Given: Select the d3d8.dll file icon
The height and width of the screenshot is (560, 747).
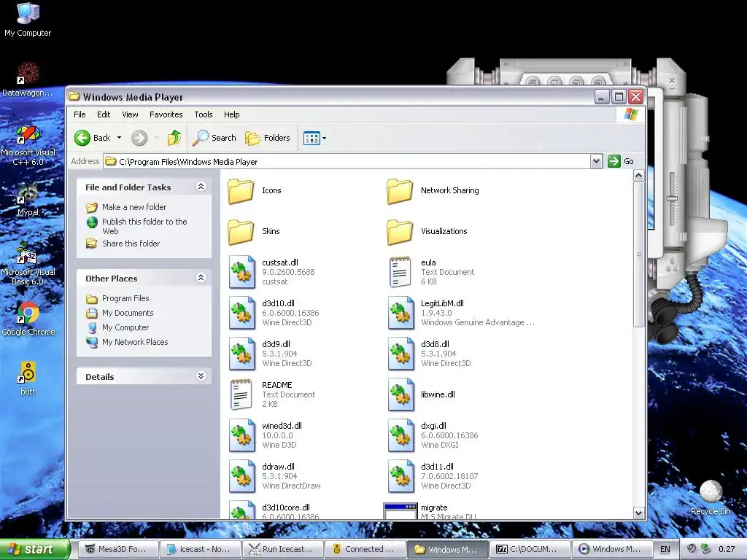Looking at the screenshot, I should (401, 354).
